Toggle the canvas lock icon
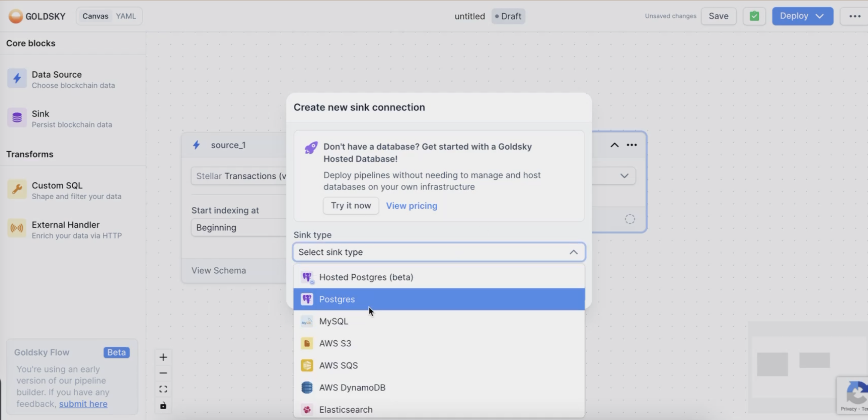 163,405
